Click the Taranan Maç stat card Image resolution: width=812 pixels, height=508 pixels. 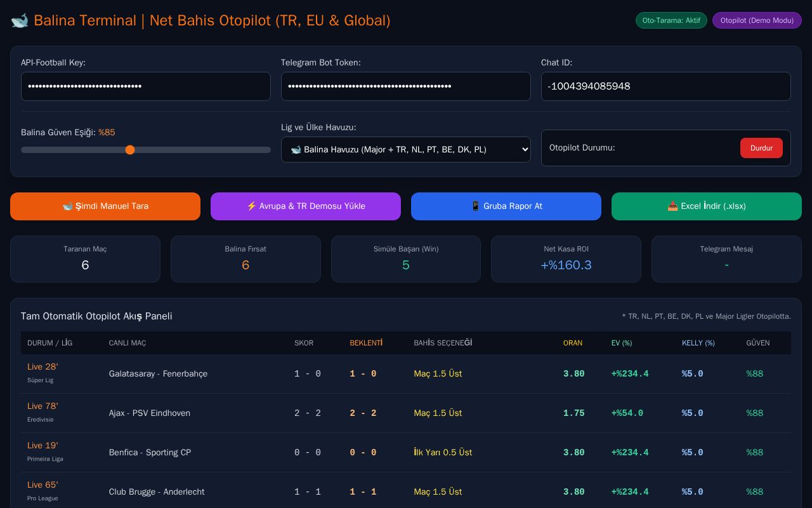[85, 259]
